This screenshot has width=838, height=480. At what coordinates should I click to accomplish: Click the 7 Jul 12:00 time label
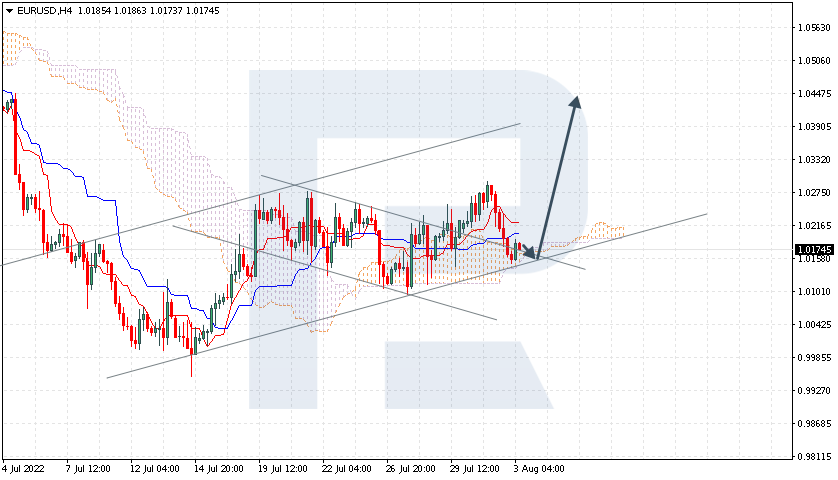(88, 469)
